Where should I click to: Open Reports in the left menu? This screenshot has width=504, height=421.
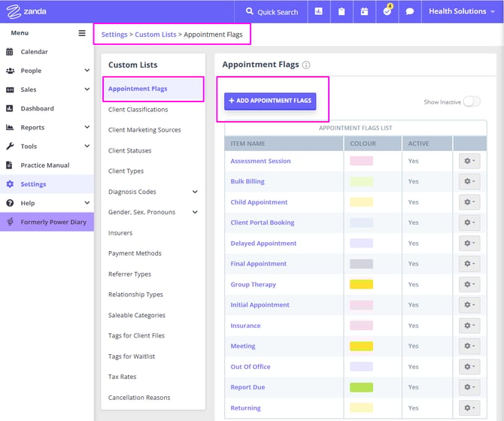click(32, 127)
